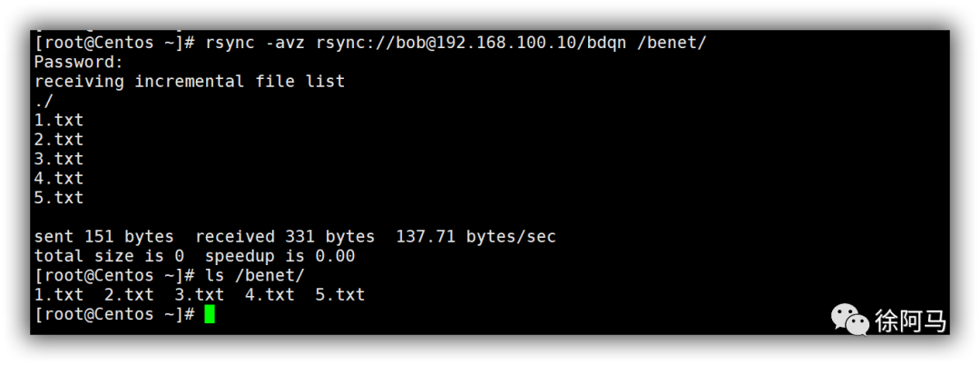Click the 137.71 bytes/sec transfer rate
The image size is (980, 365).
pyautogui.click(x=476, y=237)
